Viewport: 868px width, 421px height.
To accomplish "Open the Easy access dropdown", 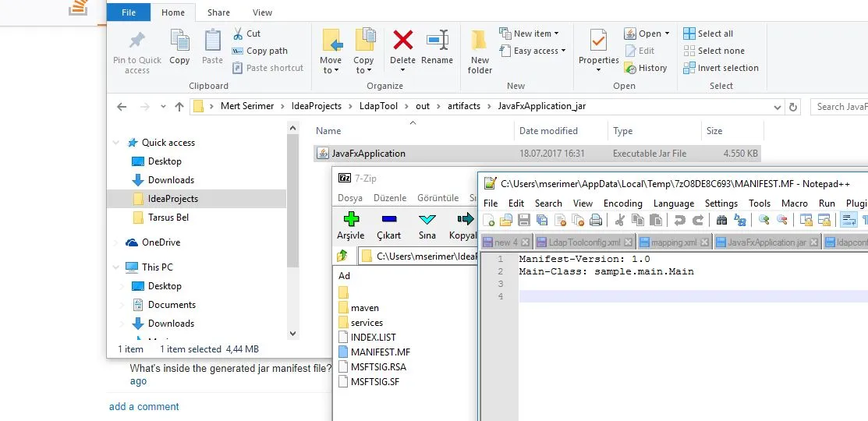I will [533, 51].
